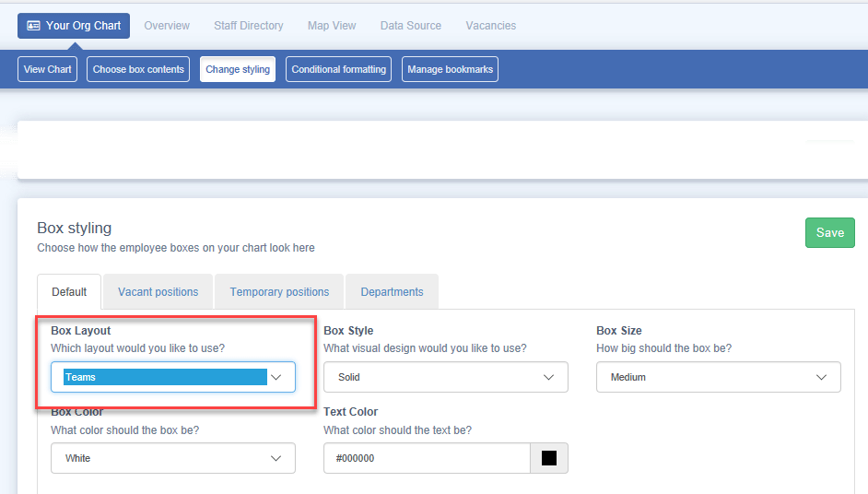This screenshot has height=494, width=868.
Task: Open the Map View page
Action: coord(332,26)
